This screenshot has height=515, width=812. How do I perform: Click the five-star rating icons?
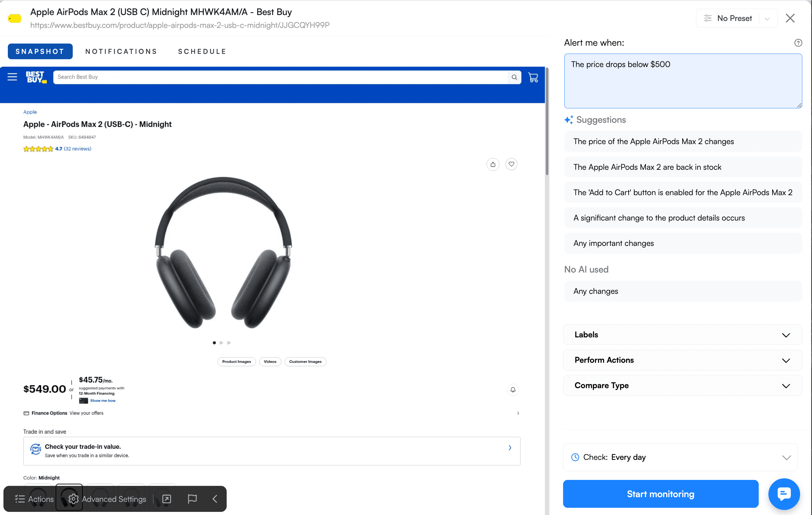click(38, 149)
